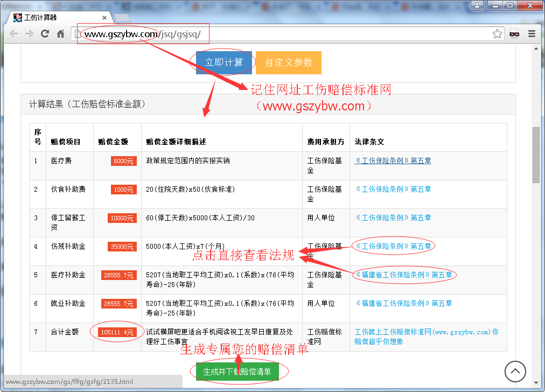Click the 立即计算 button
The width and height of the screenshot is (545, 392).
pyautogui.click(x=223, y=62)
